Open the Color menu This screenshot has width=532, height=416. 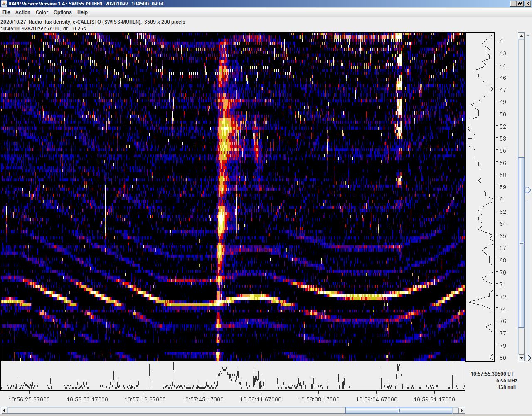coord(42,12)
